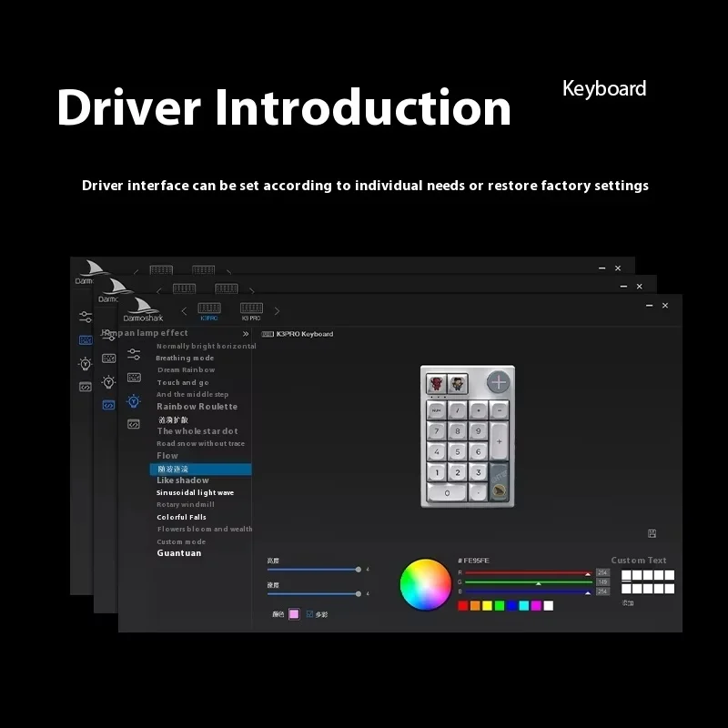Click the green G channel slider

point(529,582)
